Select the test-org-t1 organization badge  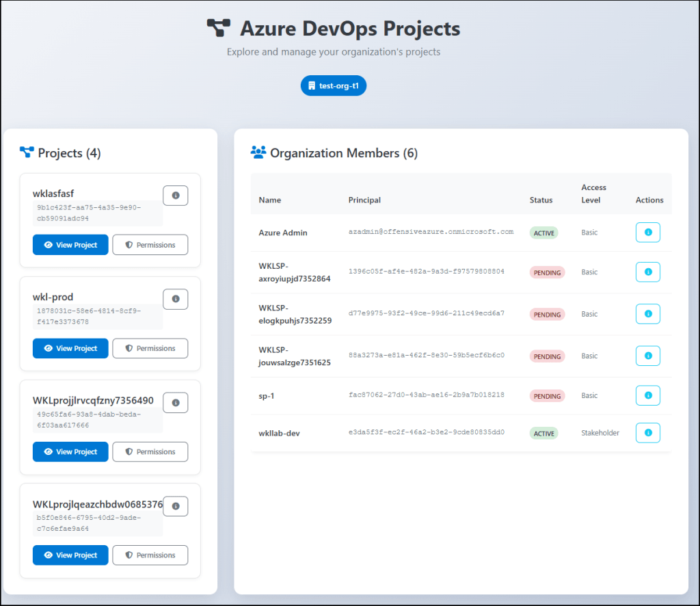(x=334, y=85)
